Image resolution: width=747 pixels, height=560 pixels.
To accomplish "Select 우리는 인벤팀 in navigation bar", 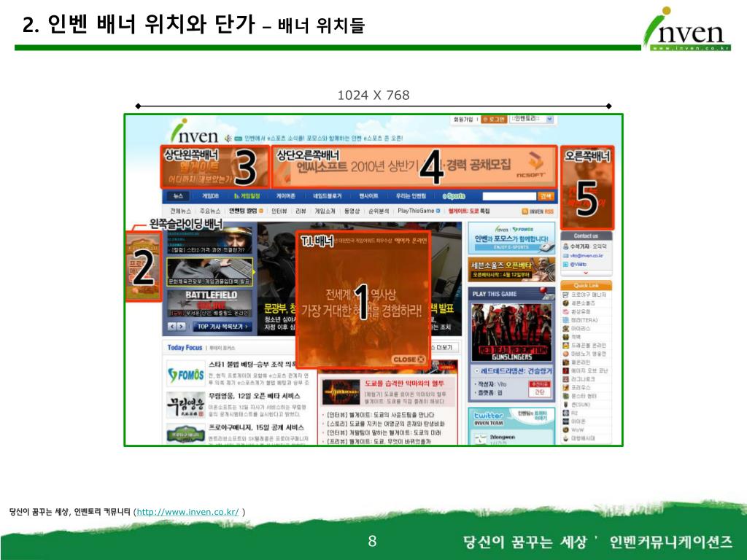I will tap(411, 196).
